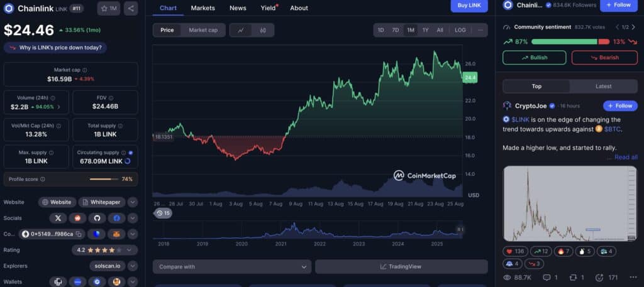Switch to candlestick chart view icon
The image size is (644, 287).
(x=263, y=30)
